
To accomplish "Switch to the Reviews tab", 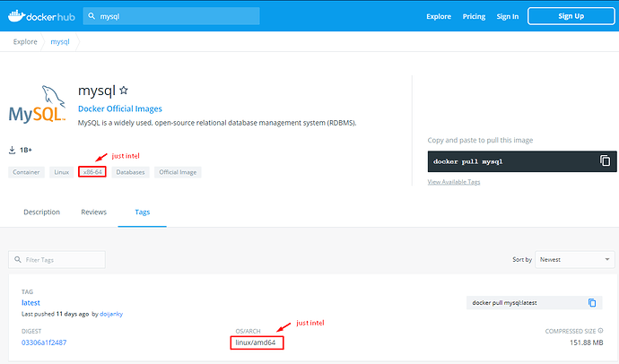I will 93,212.
